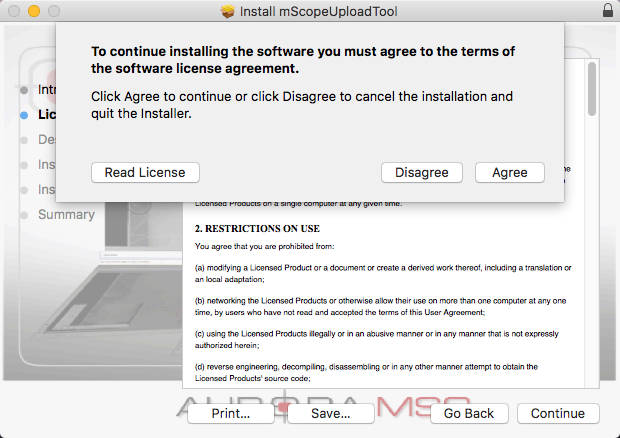This screenshot has height=438, width=620.
Task: Select the Summary step in the sidebar
Action: (x=66, y=214)
